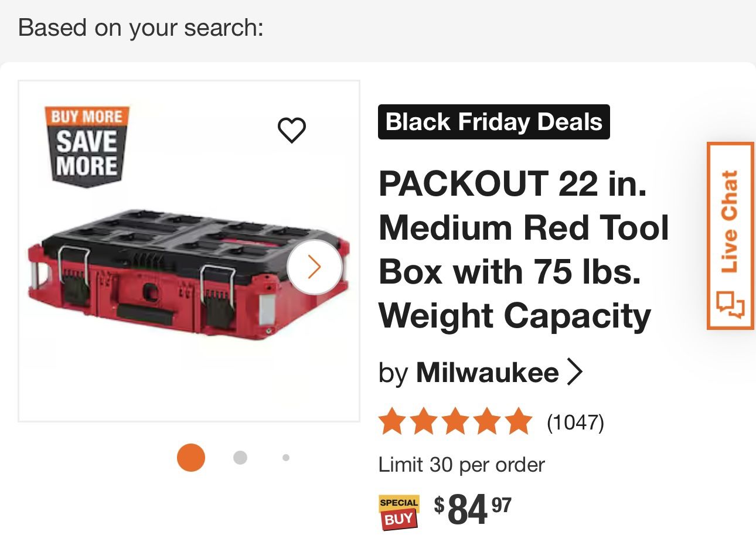
Task: Open the Black Friday Deals tag
Action: pos(493,122)
